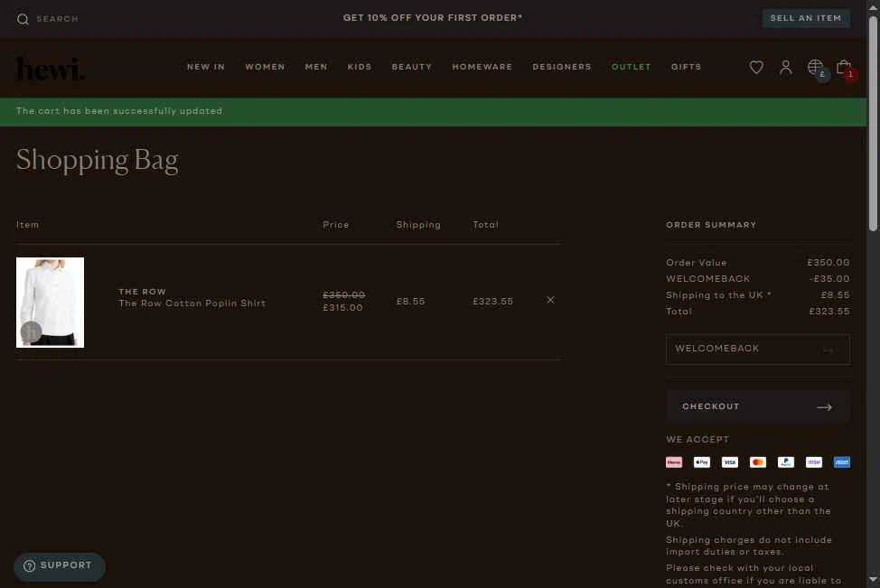Click the Apple Pay icon
This screenshot has height=588, width=880.
[x=702, y=462]
